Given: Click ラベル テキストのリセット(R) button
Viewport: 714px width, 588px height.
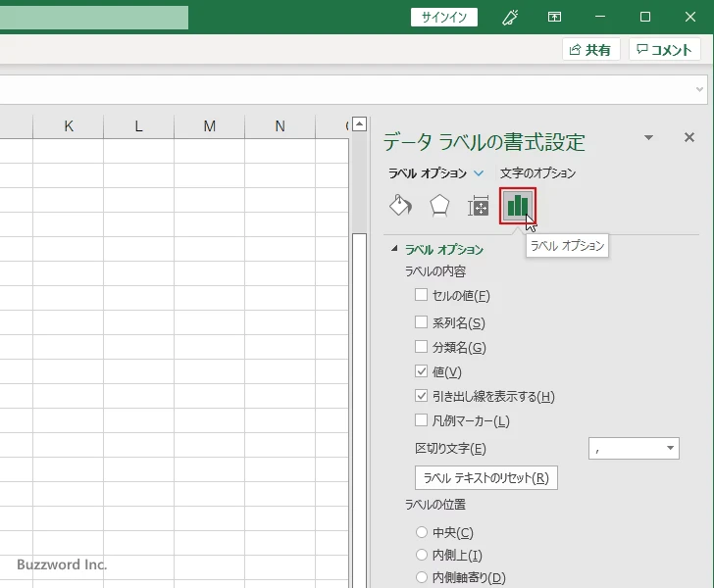Looking at the screenshot, I should [486, 478].
